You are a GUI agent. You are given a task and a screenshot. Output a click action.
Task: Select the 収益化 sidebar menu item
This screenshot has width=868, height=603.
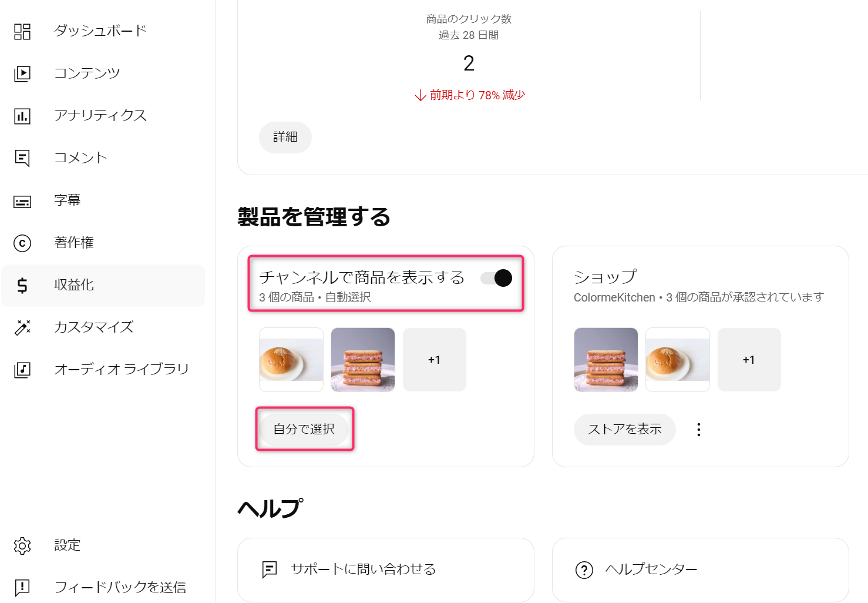74,285
